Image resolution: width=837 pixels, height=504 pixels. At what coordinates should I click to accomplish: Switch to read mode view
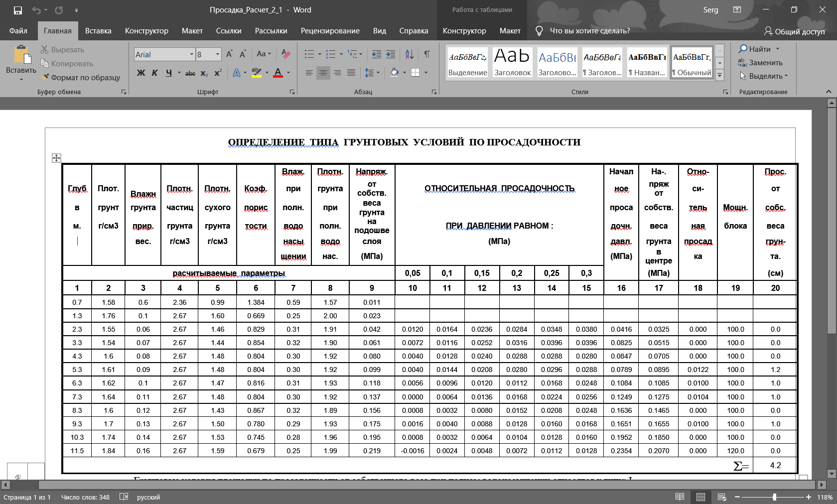680,497
